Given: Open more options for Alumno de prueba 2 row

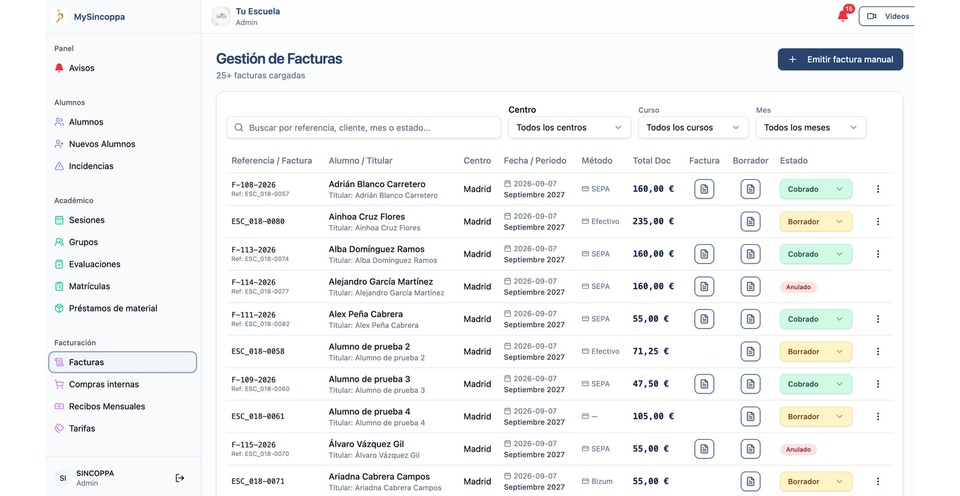Looking at the screenshot, I should coord(878,351).
